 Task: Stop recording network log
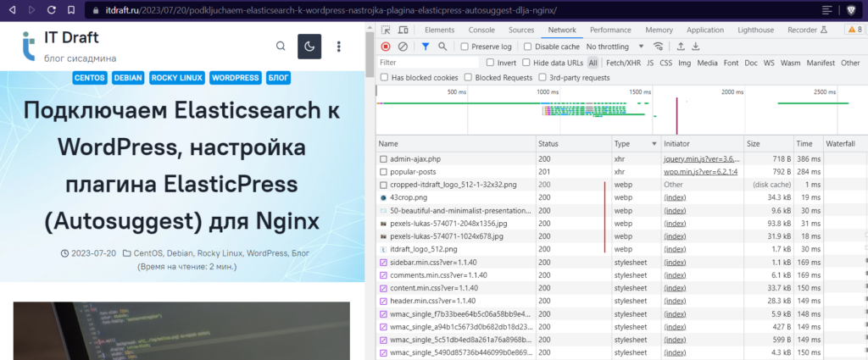click(386, 47)
